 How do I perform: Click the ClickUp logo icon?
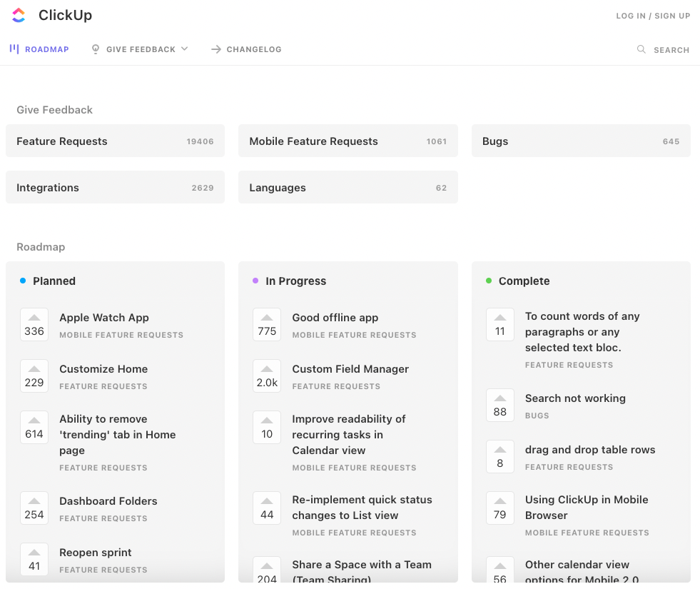click(19, 15)
